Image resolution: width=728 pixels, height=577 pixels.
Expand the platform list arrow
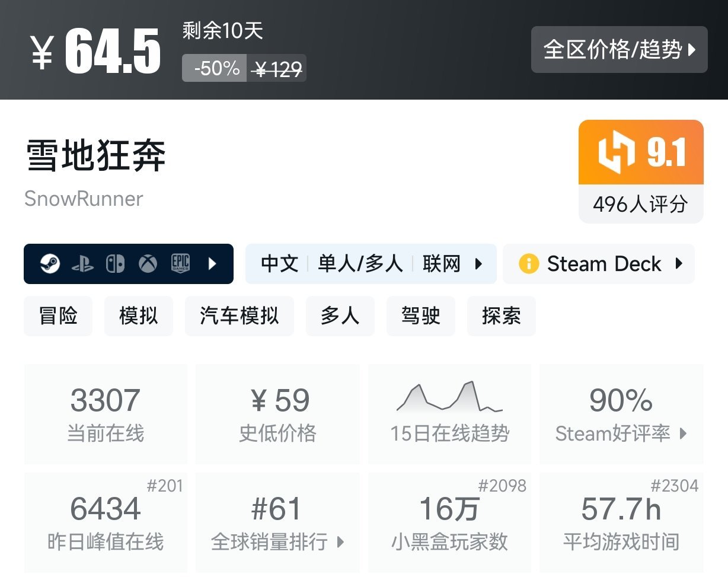[x=213, y=264]
